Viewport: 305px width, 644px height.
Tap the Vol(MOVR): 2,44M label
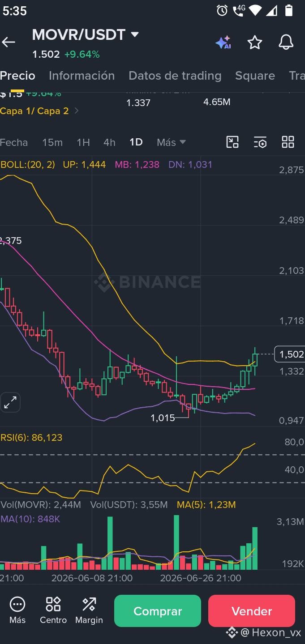click(41, 505)
